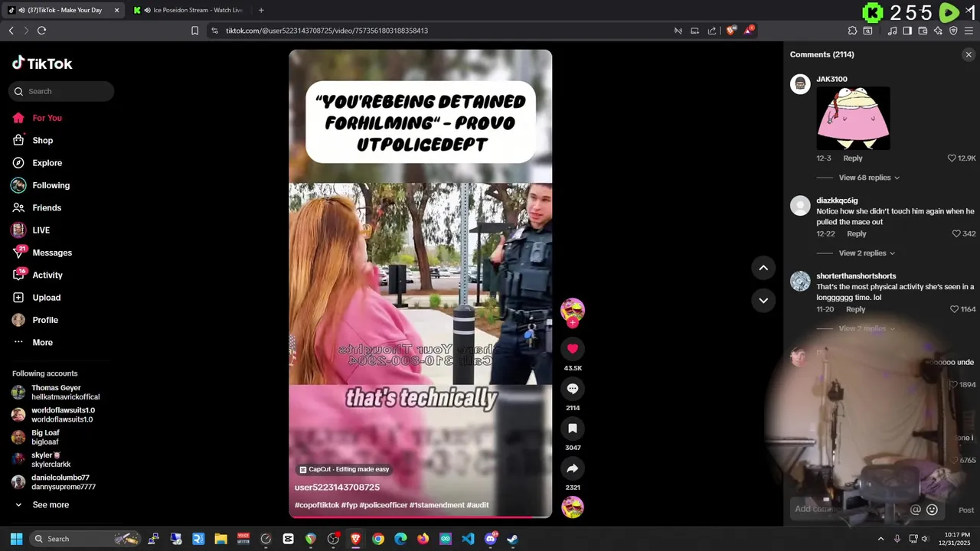
Task: Open the Brave Rewards triangle icon
Action: click(749, 31)
